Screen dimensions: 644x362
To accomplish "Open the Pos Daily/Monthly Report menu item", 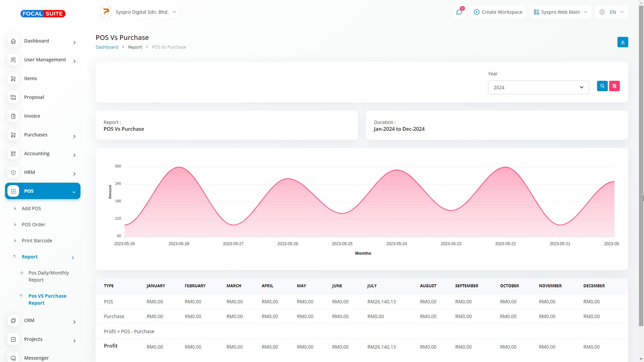I will click(49, 276).
